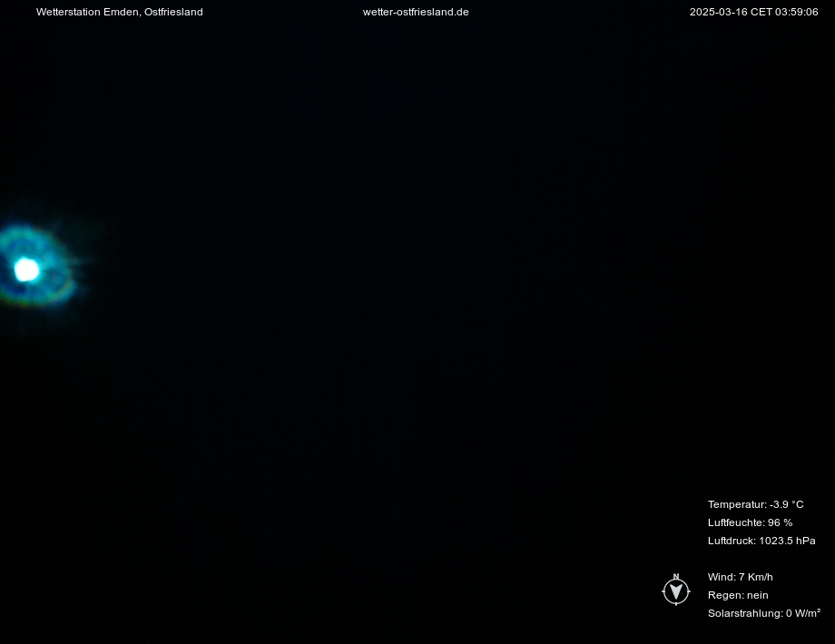Click the timestamp 2025-03-16 CET 03:59:06

753,12
